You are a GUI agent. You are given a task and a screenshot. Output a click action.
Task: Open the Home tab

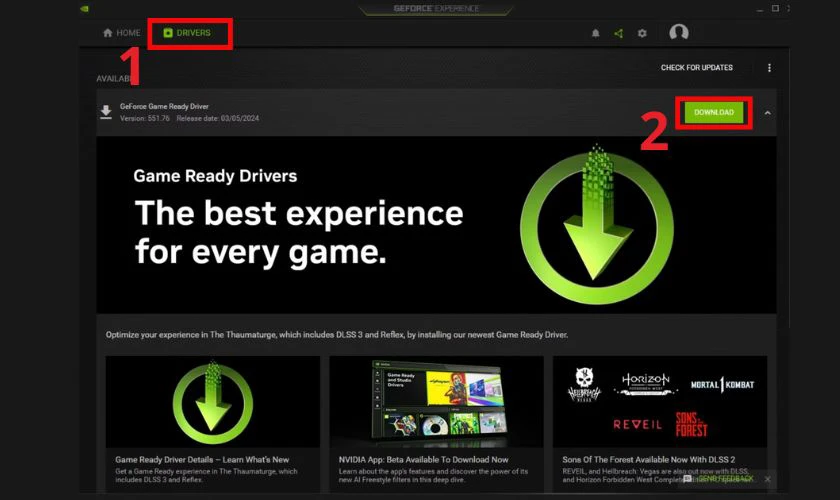point(122,33)
